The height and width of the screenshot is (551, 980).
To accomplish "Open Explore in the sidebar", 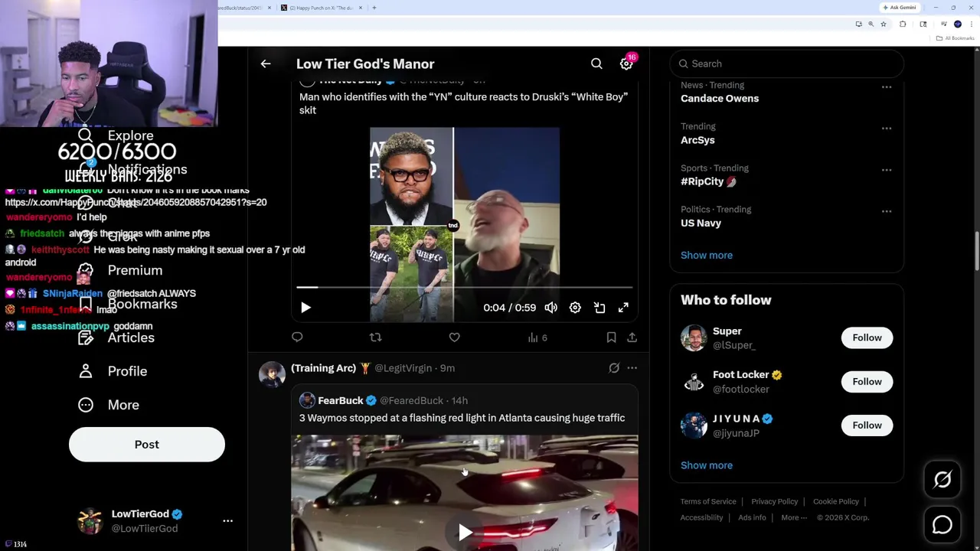I will (x=116, y=135).
